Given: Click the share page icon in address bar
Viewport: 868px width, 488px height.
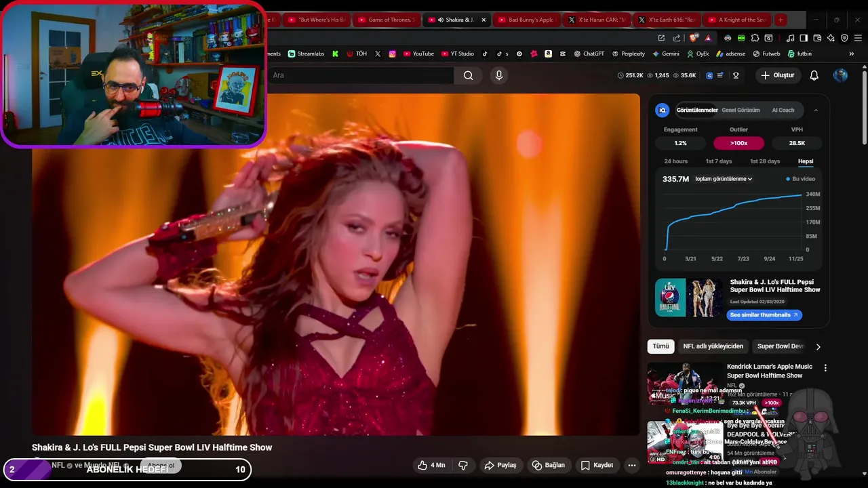Looking at the screenshot, I should coord(677,38).
